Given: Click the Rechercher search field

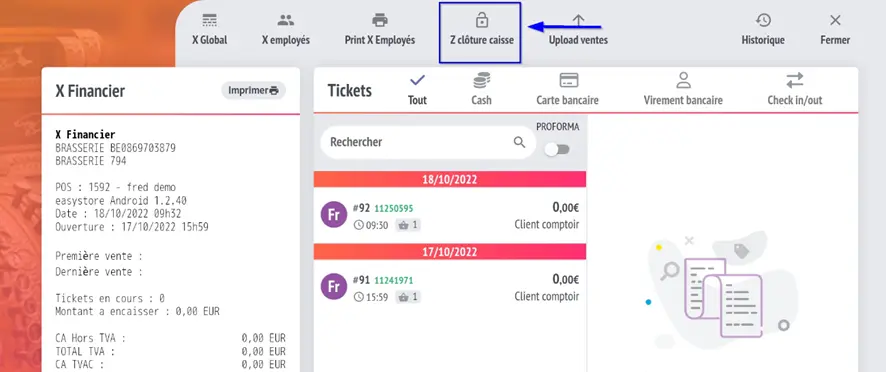Looking at the screenshot, I should (x=428, y=142).
